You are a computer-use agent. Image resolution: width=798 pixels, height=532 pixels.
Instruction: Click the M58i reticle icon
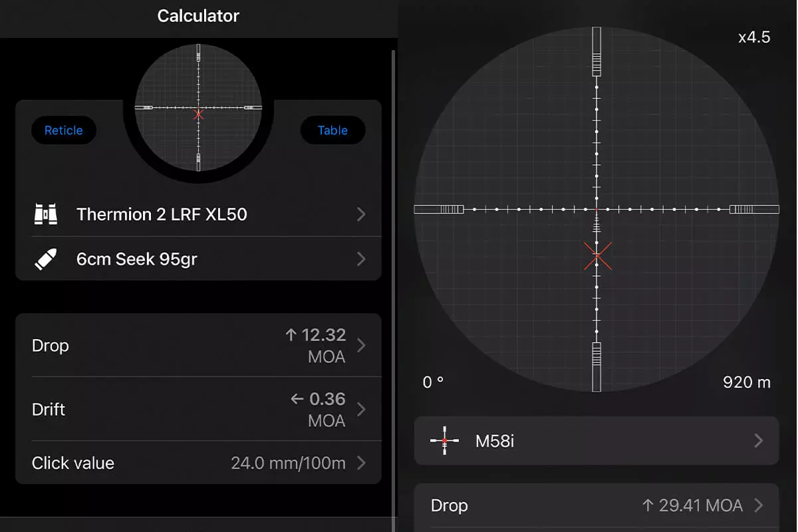(x=444, y=441)
